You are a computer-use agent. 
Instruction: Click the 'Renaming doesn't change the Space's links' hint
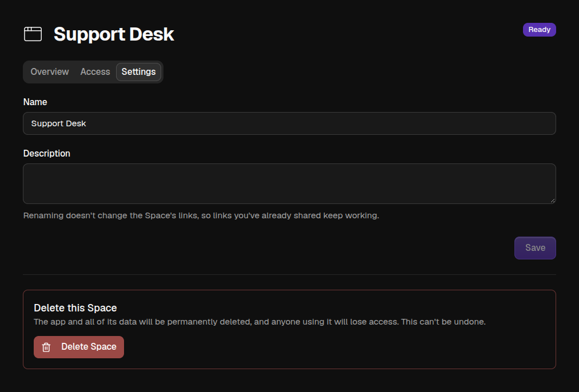[x=201, y=215]
